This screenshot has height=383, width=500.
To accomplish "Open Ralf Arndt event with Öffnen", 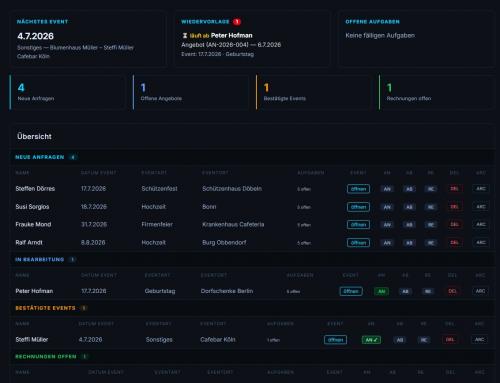I will pos(358,243).
